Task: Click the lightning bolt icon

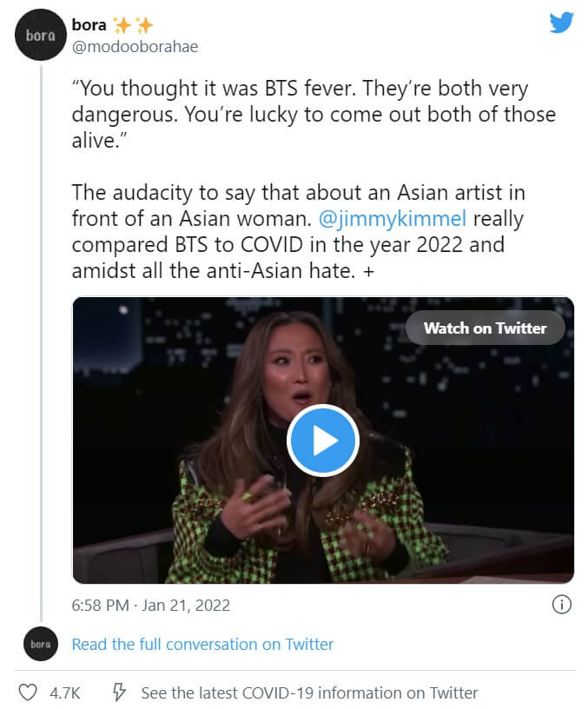Action: [x=121, y=692]
